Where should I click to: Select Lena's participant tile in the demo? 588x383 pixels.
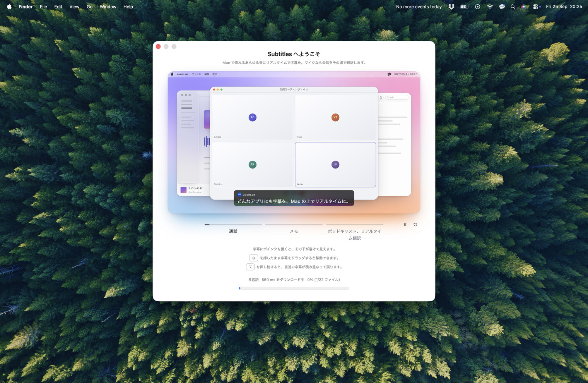tap(335, 165)
